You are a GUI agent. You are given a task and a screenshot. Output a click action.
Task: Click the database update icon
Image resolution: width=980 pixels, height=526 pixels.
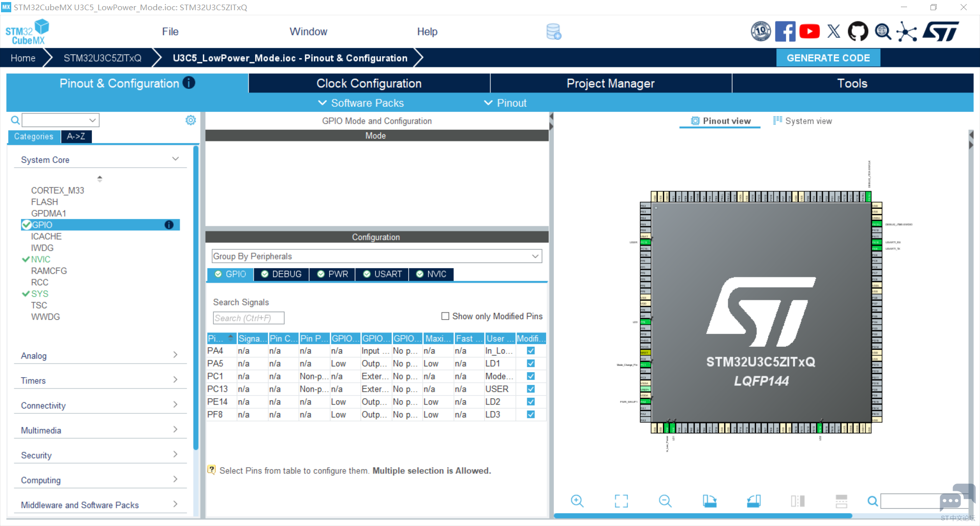click(554, 32)
